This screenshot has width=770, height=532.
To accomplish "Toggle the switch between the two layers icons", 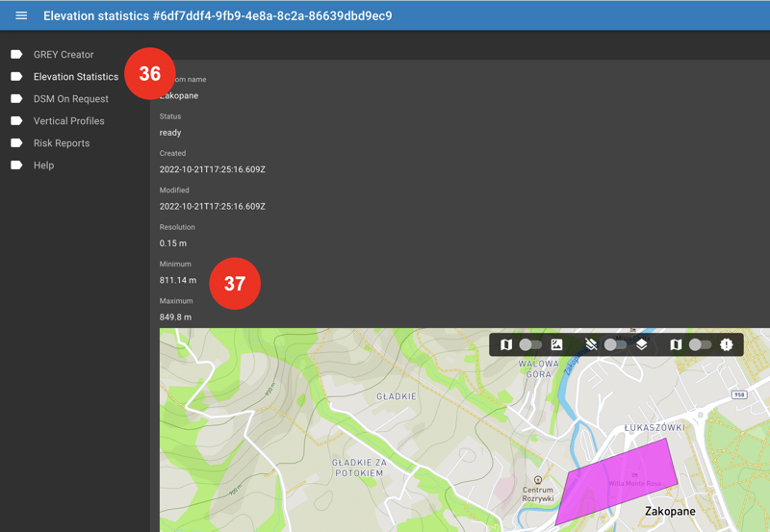I will click(x=615, y=344).
